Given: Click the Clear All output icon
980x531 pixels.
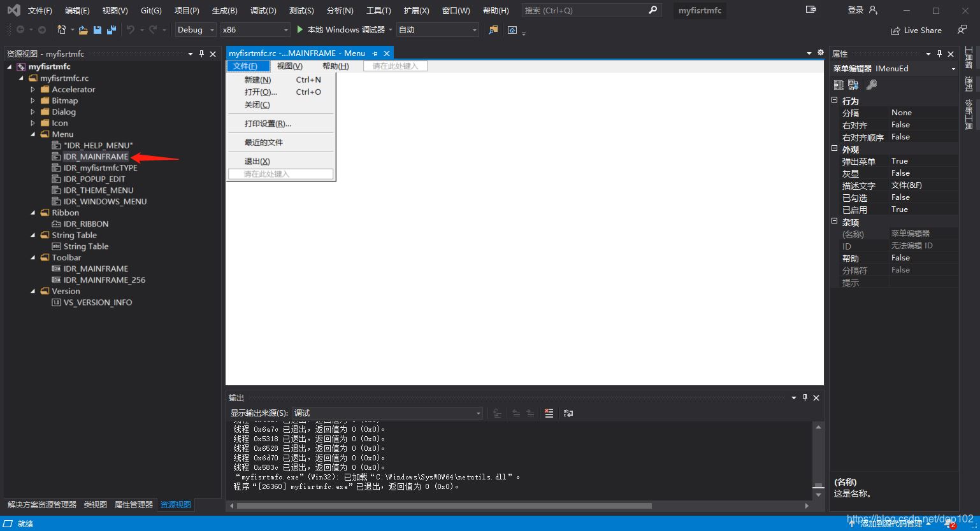Looking at the screenshot, I should 549,413.
